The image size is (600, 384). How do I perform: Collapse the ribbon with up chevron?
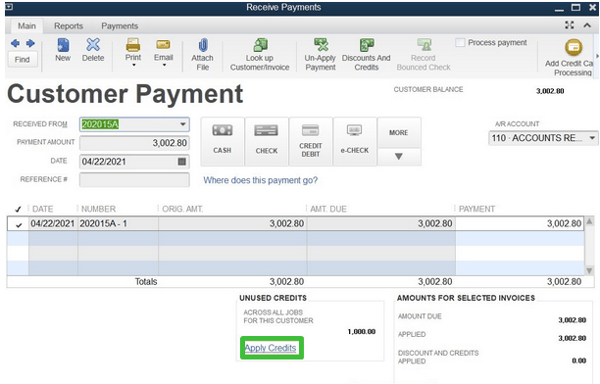tap(587, 25)
